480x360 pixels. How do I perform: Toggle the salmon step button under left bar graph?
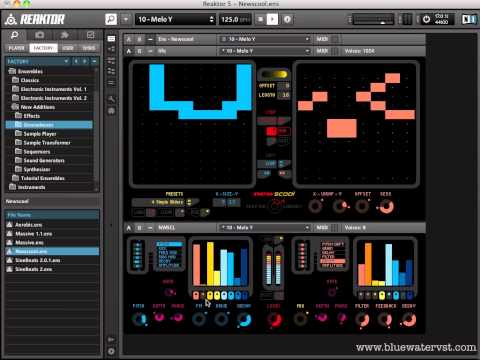point(196,295)
